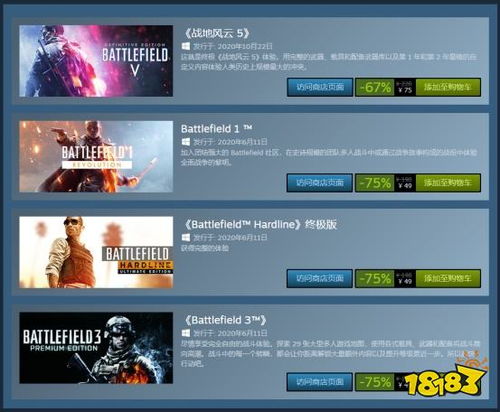The image size is (500, 412).
Task: Visit store page for Battlefield 1
Action: pyautogui.click(x=320, y=183)
